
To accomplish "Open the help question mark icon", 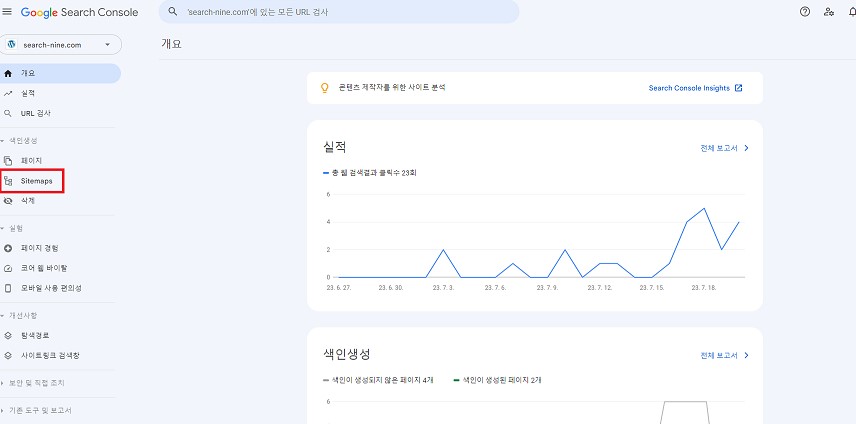I will tap(805, 11).
